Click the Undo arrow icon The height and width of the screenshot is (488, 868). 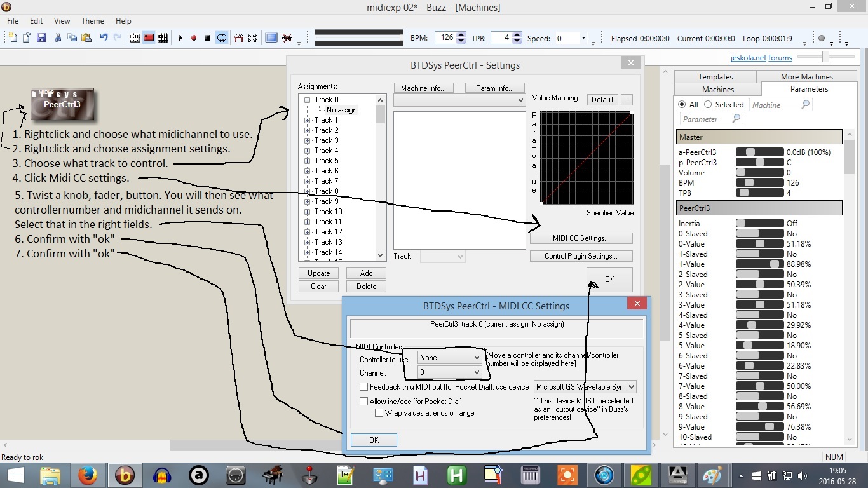coord(104,38)
